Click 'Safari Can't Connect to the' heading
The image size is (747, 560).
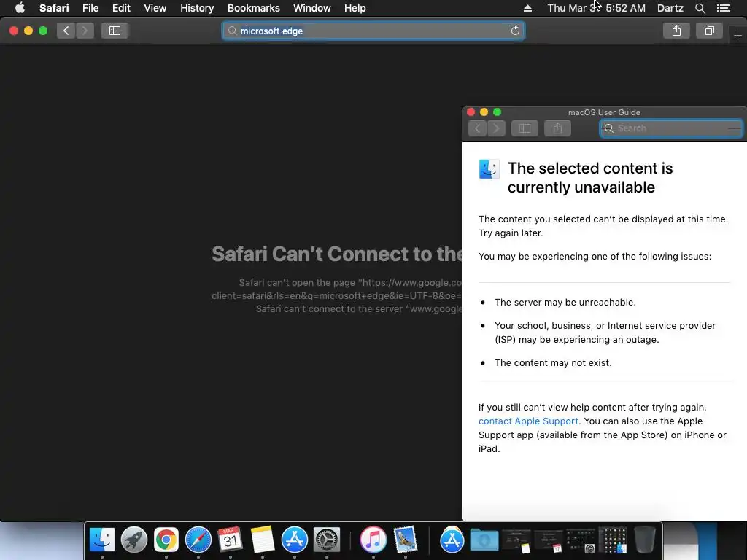(x=337, y=254)
